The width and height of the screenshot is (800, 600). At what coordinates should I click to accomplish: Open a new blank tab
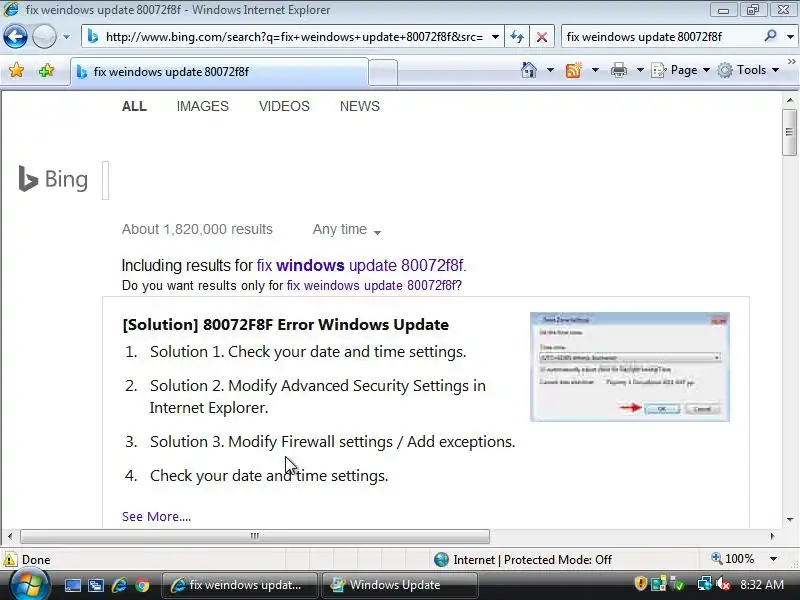[x=383, y=72]
